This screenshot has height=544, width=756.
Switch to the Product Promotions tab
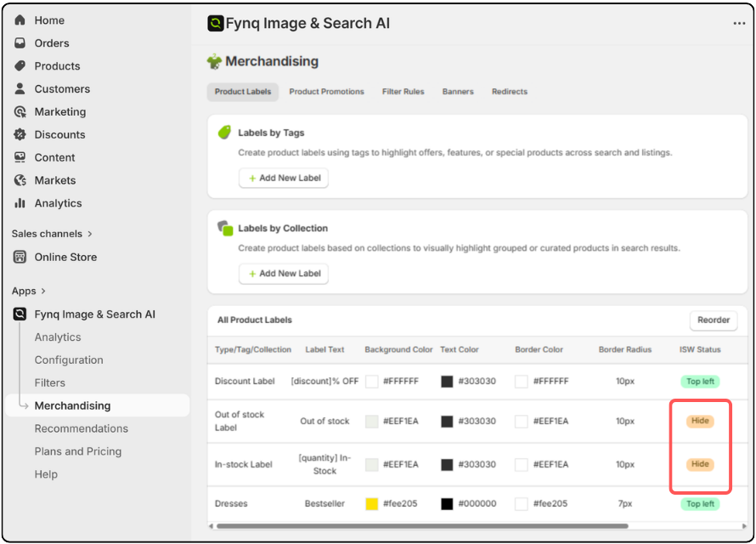pyautogui.click(x=326, y=92)
